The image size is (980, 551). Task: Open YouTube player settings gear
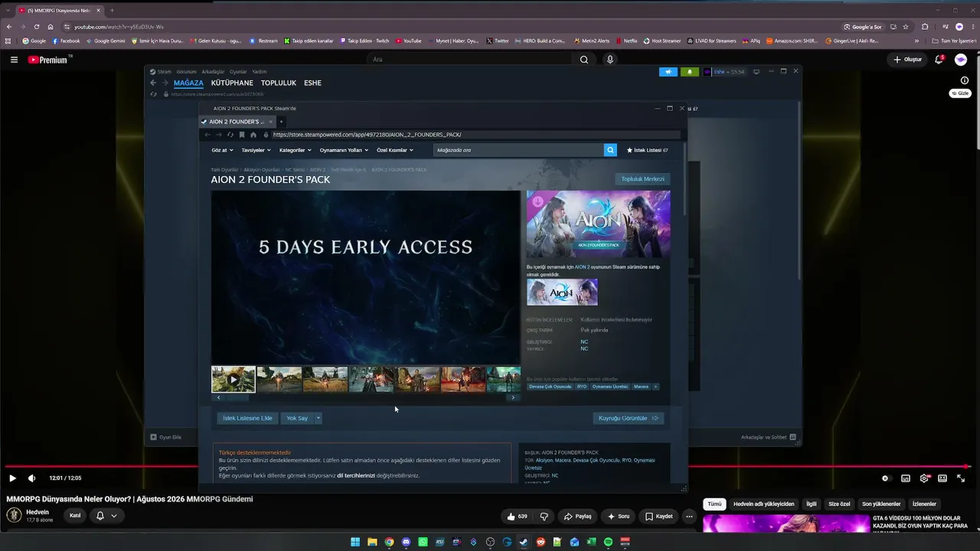pyautogui.click(x=924, y=478)
